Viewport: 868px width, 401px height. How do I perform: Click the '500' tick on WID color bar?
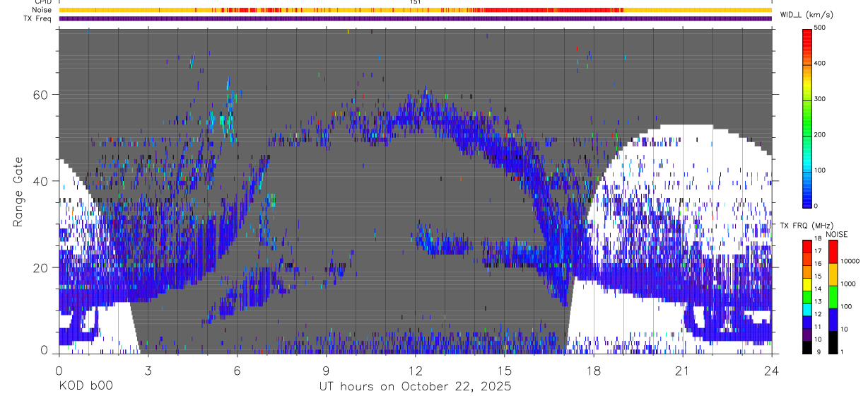click(821, 28)
